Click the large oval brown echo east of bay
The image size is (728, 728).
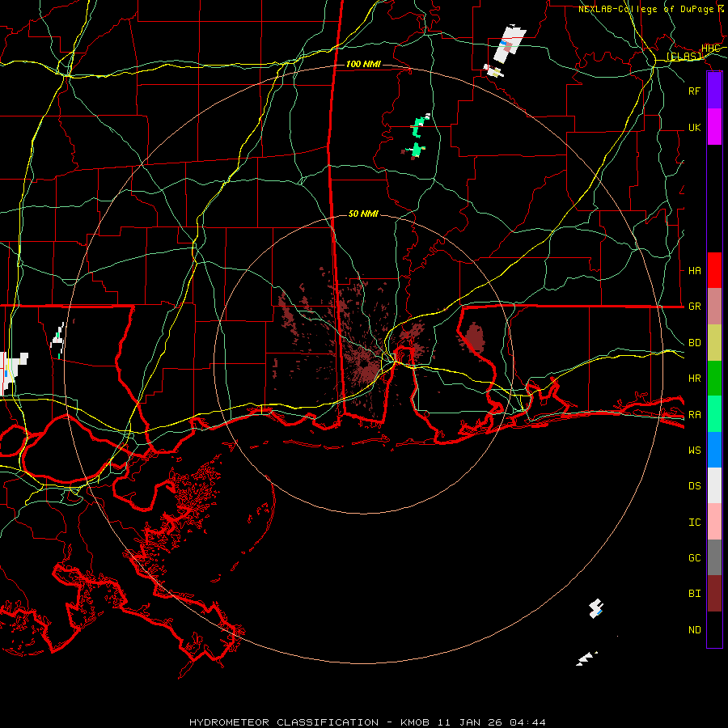pyautogui.click(x=474, y=336)
